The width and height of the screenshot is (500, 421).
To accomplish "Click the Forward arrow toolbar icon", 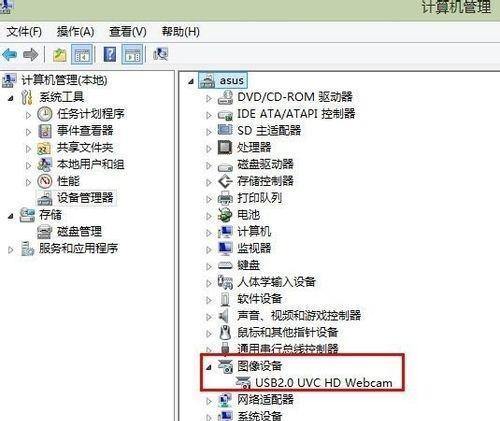I will click(31, 54).
